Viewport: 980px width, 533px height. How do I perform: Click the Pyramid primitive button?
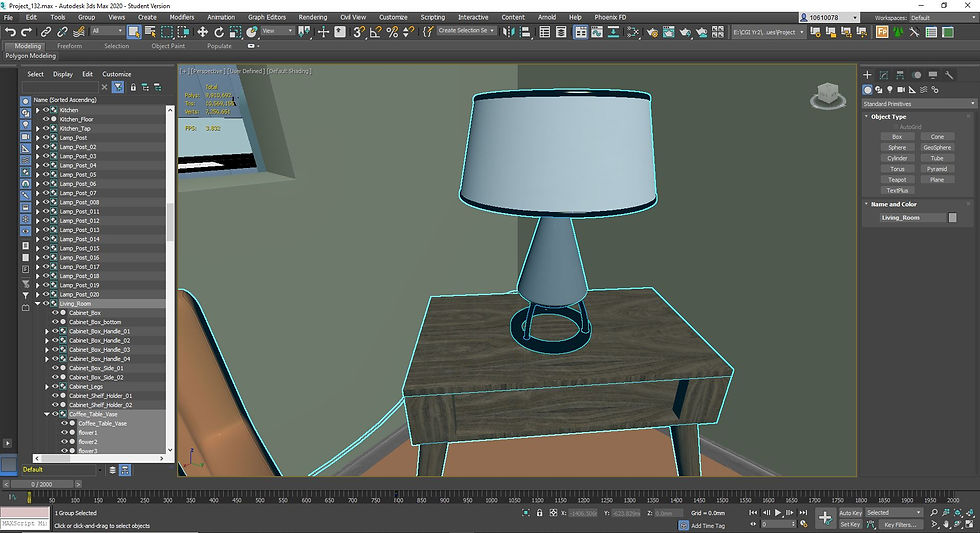pyautogui.click(x=937, y=169)
